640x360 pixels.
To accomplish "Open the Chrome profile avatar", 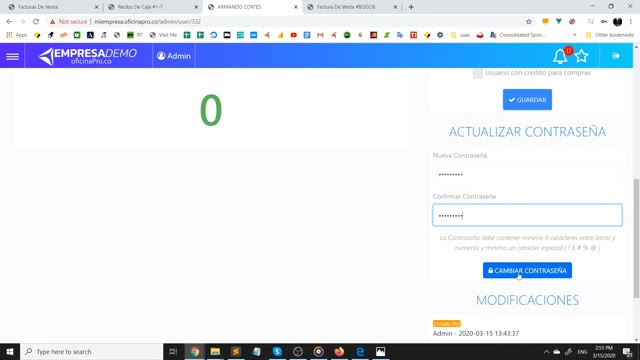I will click(618, 22).
